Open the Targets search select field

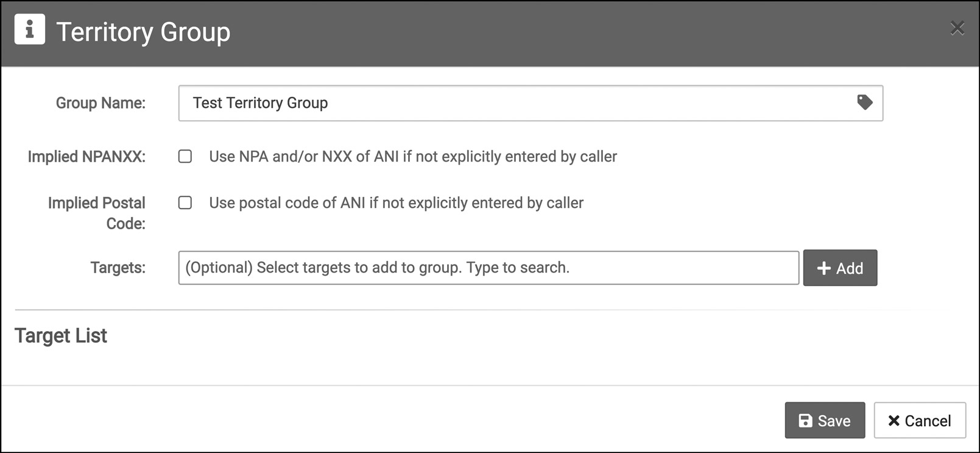pyautogui.click(x=488, y=268)
